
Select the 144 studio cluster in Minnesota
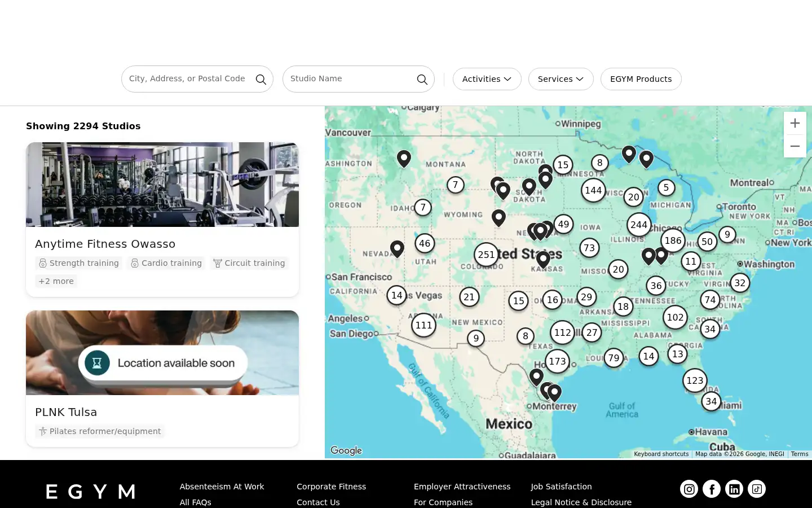click(x=593, y=190)
